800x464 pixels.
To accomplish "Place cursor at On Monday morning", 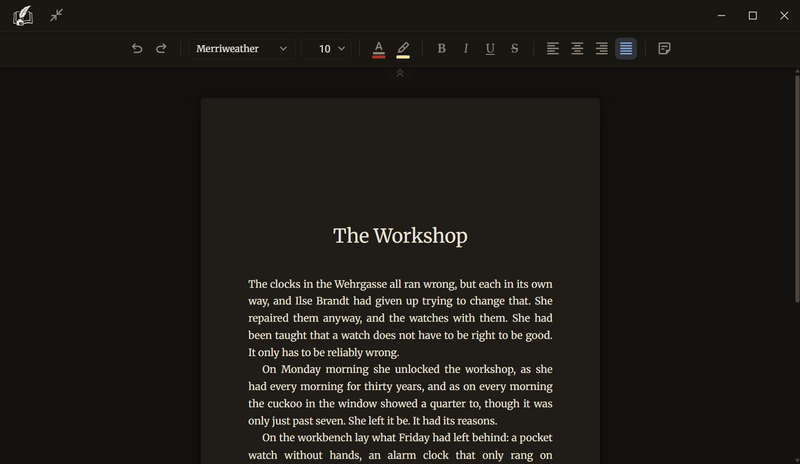I will click(315, 369).
